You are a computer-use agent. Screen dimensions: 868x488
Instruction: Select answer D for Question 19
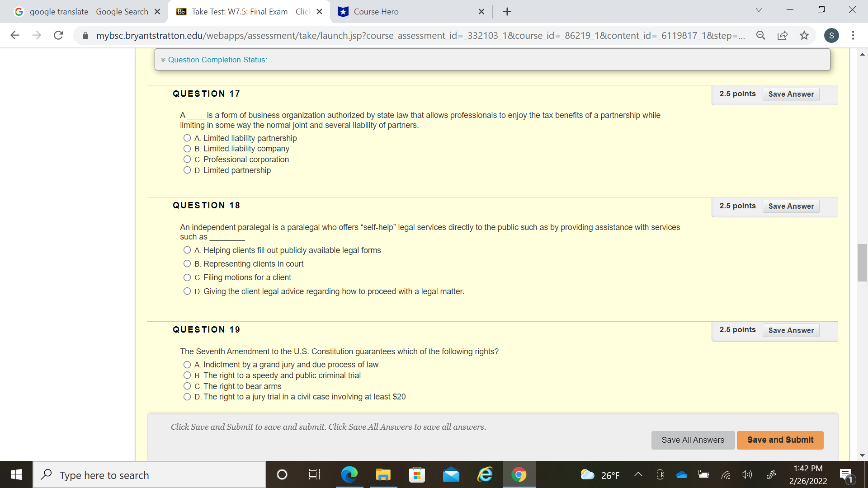[x=187, y=397]
